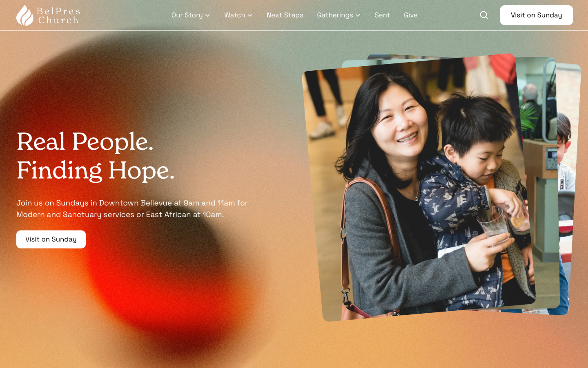The height and width of the screenshot is (368, 588).
Task: Click Visit on Sunday below the service times
Action: (51, 239)
